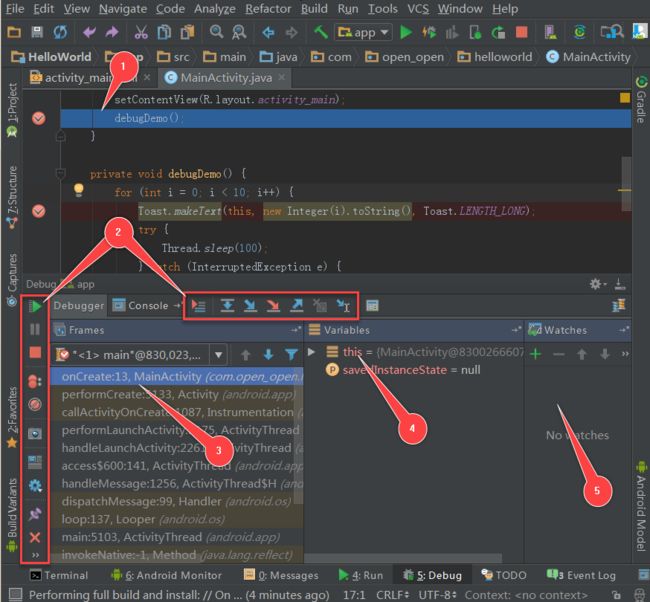The image size is (650, 602).
Task: Open the 6: Android Monitor tool window
Action: (x=166, y=575)
